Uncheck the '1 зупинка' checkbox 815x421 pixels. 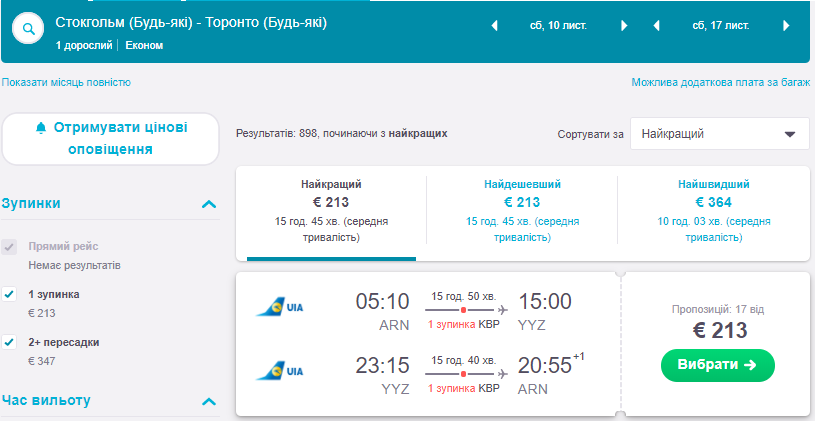tap(10, 294)
